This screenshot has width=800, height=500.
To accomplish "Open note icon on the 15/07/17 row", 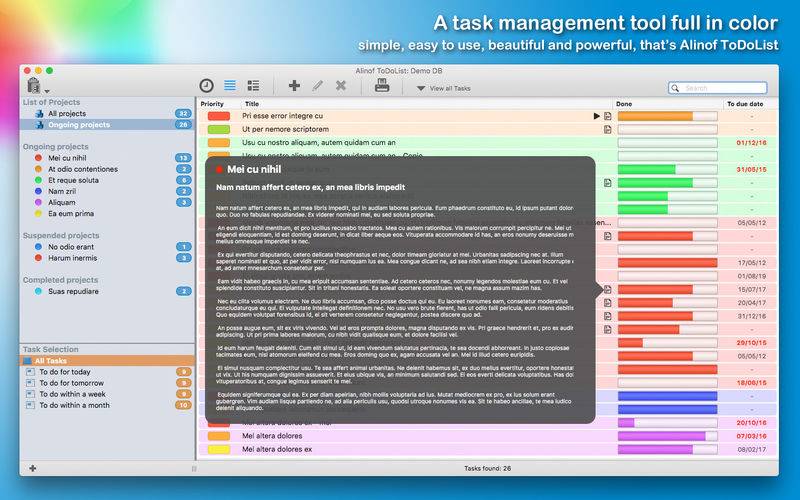I will [608, 289].
